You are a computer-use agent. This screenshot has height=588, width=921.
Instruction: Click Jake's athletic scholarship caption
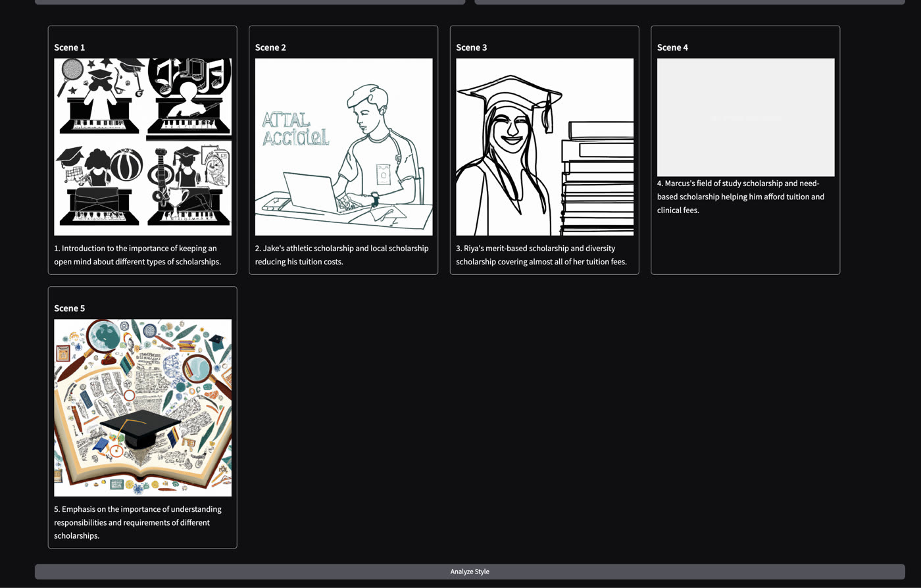pos(342,255)
